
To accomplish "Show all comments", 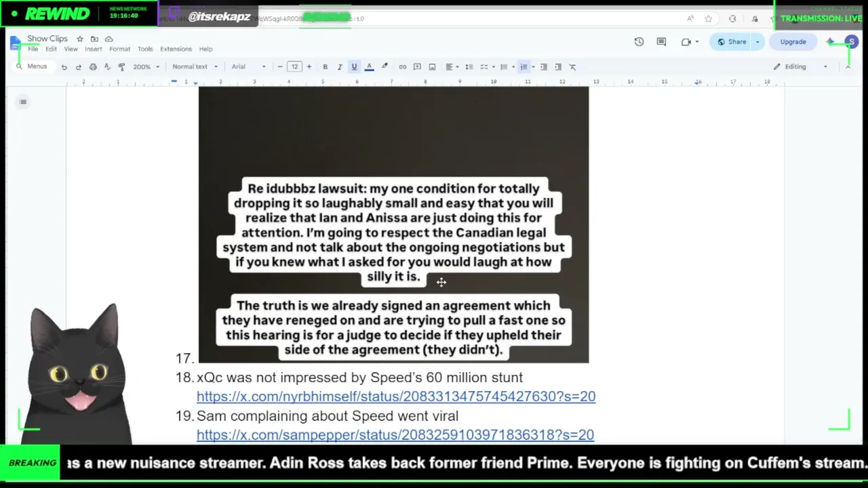I will point(661,42).
